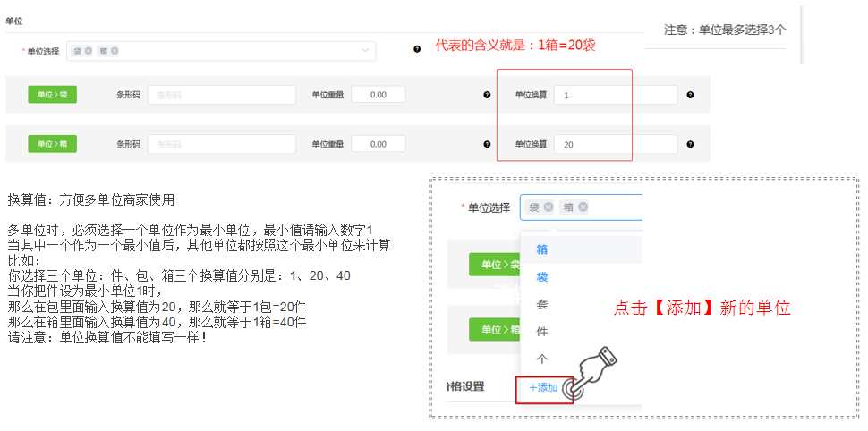868x431 pixels.
Task: Remove the 袋 tag in the top unit selector
Action: pyautogui.click(x=89, y=50)
